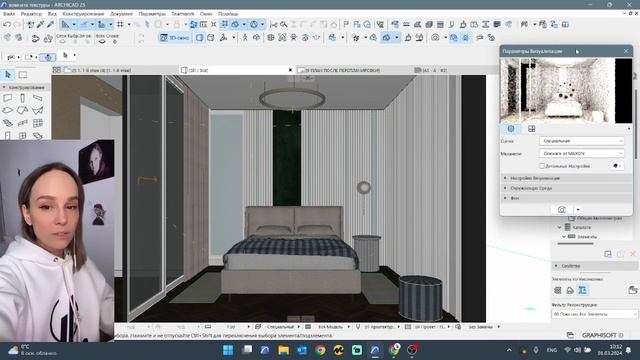Click the Redo arrow icon
The width and height of the screenshot is (640, 360).
click(x=17, y=25)
